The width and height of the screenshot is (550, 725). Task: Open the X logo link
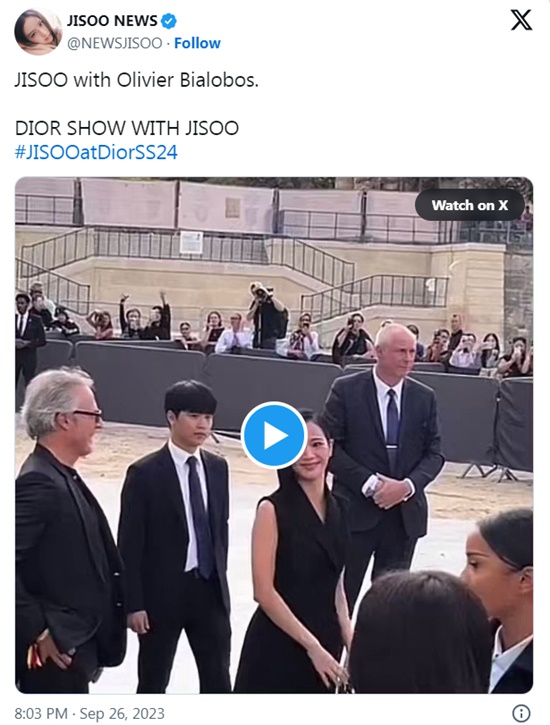(x=521, y=21)
